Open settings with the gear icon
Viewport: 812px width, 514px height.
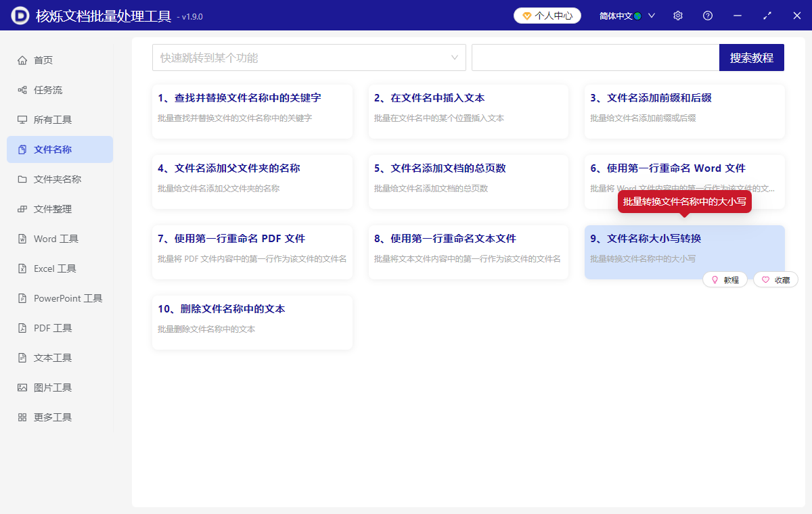(678, 16)
